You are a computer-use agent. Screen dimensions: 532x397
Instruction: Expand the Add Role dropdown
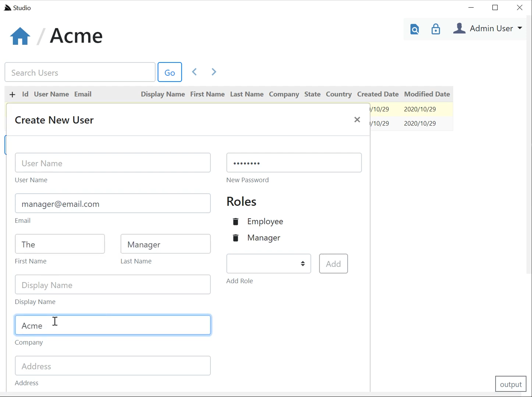[x=269, y=264]
